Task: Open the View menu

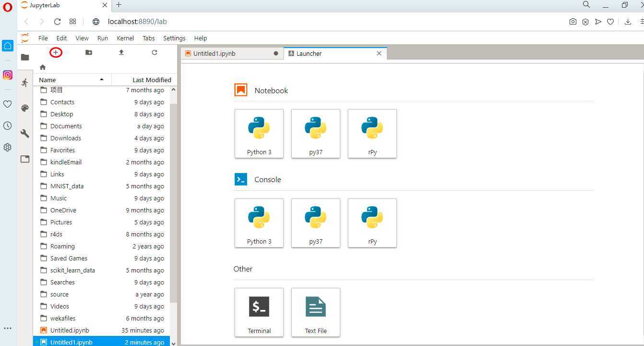Action: [82, 38]
